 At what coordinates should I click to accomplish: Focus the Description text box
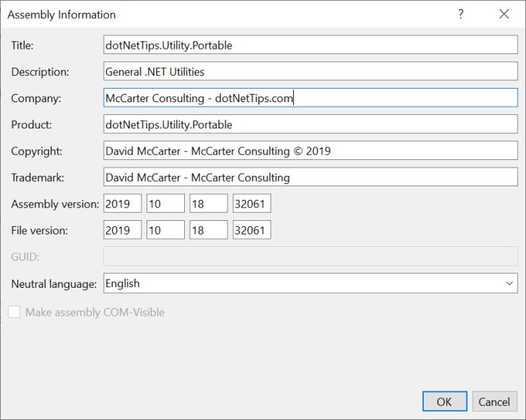(x=310, y=71)
